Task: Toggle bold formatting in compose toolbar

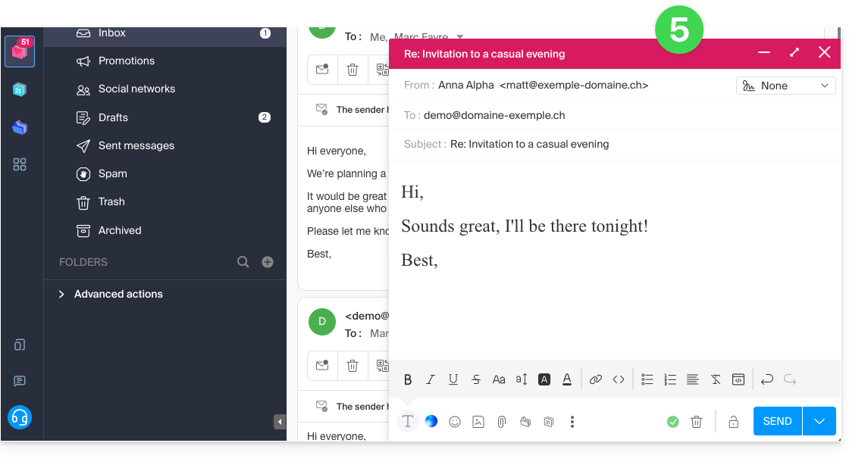Action: [x=408, y=379]
